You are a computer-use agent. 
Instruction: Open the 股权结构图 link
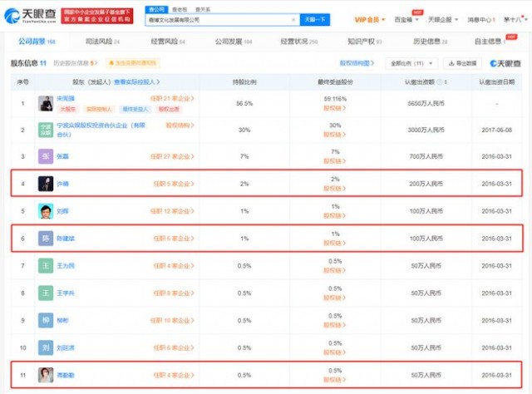tap(357, 63)
